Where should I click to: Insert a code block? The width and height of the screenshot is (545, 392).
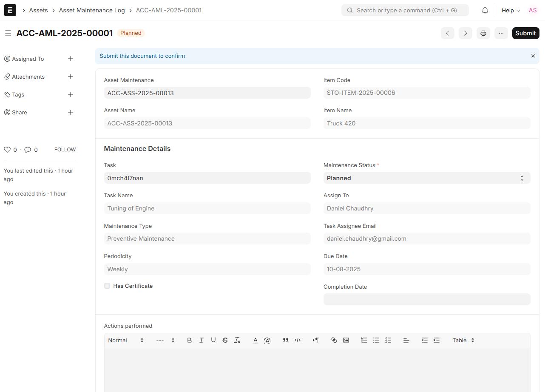click(298, 340)
